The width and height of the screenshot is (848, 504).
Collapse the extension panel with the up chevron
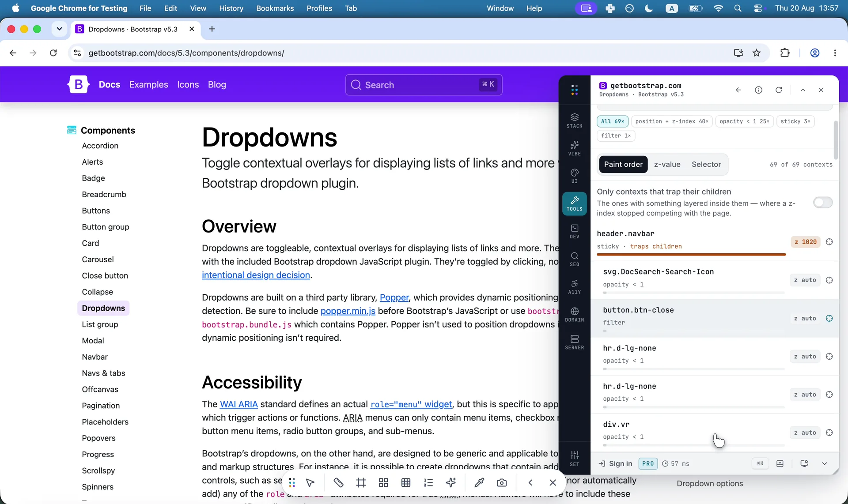coord(803,90)
